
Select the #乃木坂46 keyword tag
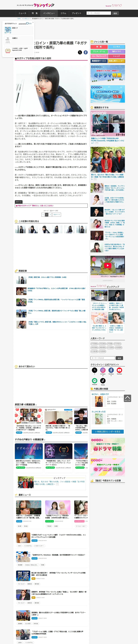pos(117,344)
